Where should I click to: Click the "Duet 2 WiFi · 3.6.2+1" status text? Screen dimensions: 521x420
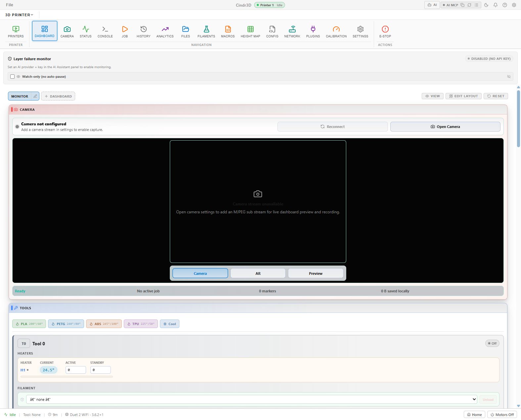tap(87, 415)
